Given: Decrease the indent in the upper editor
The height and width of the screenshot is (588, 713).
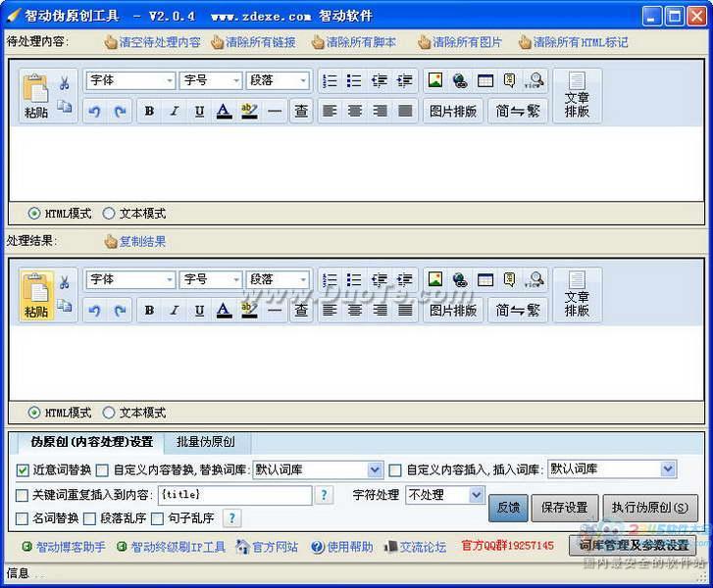Looking at the screenshot, I should point(380,81).
